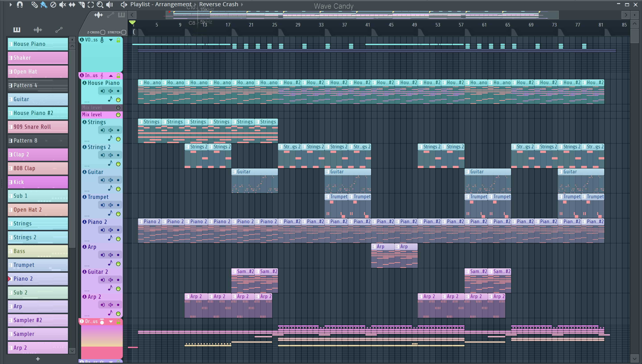The width and height of the screenshot is (642, 364).
Task: Enable the greyed Mix level switch
Action: tap(118, 108)
